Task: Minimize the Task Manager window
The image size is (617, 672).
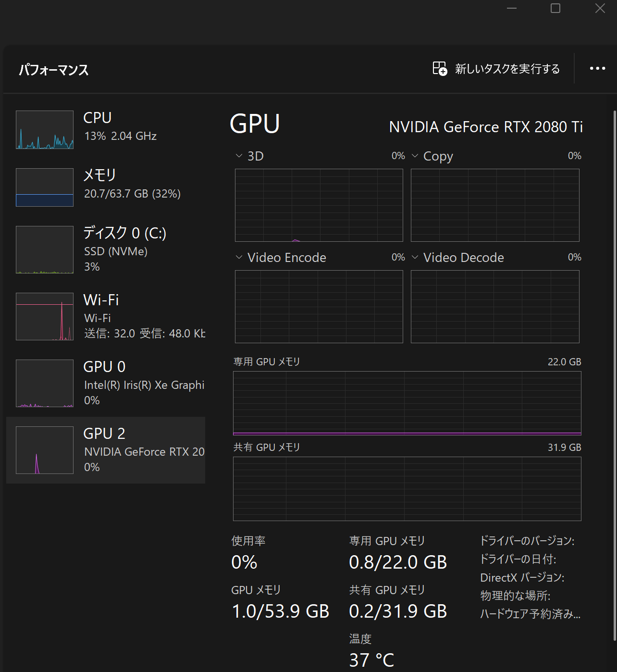Action: (512, 8)
